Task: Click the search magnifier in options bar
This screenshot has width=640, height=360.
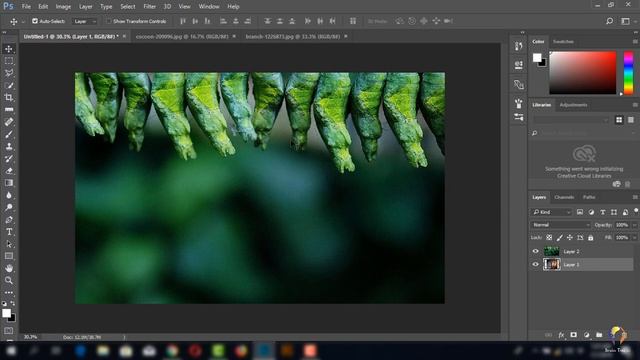Action: point(609,21)
